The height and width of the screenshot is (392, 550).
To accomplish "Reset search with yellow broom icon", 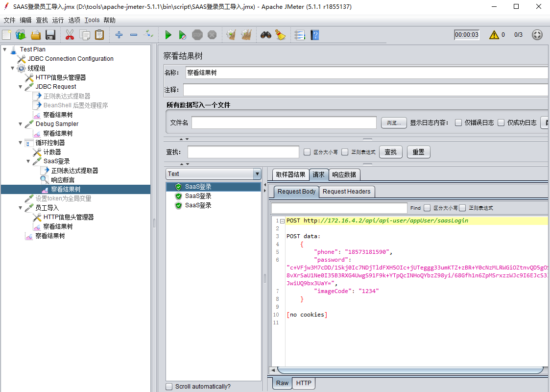I will (x=280, y=35).
